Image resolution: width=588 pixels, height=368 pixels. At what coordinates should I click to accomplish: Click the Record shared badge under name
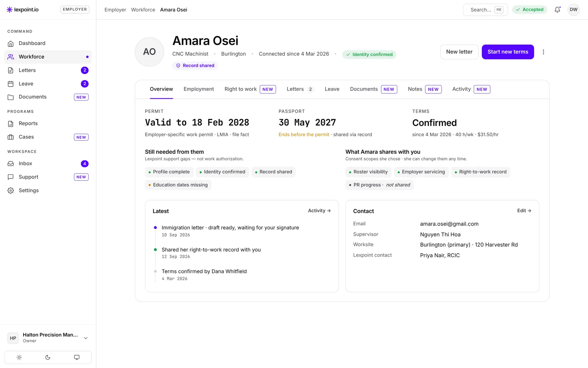(x=195, y=66)
